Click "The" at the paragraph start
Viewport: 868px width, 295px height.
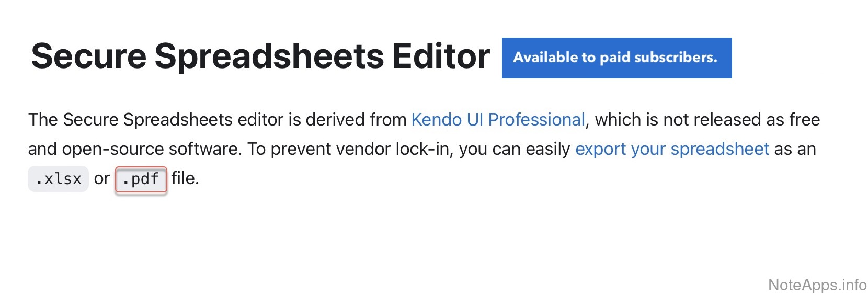[x=43, y=120]
